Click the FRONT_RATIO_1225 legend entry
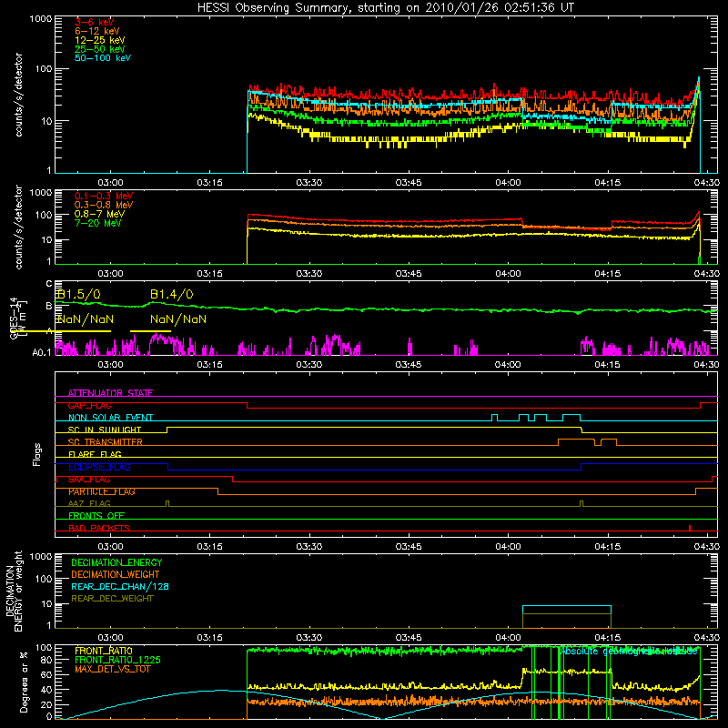Screen dimensions: 728x728 118,660
